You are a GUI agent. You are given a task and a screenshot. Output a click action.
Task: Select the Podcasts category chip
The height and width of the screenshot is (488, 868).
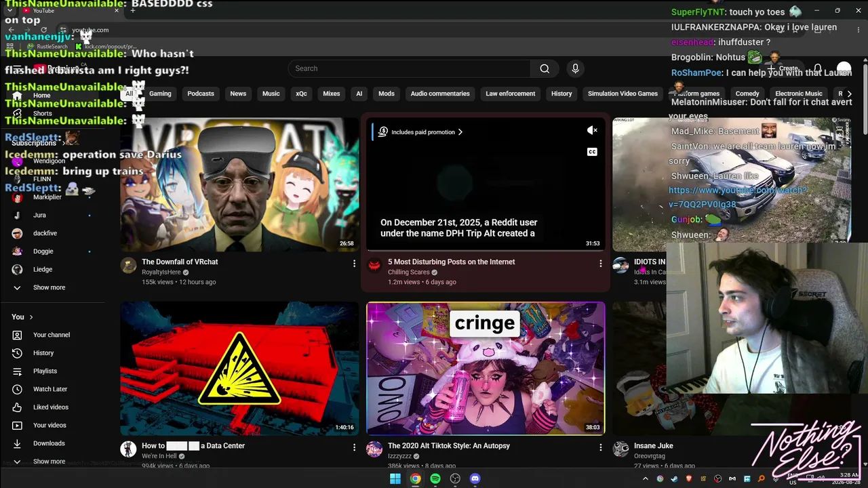click(201, 94)
